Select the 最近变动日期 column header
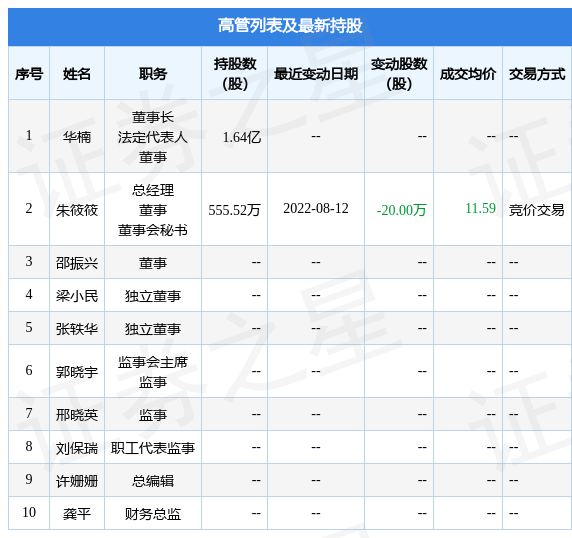 [x=316, y=74]
